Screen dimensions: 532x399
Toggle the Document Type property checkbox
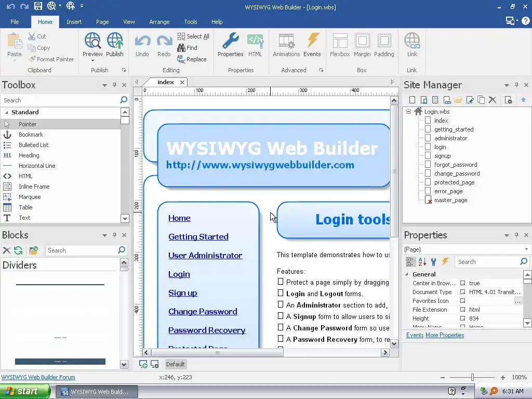pos(462,292)
